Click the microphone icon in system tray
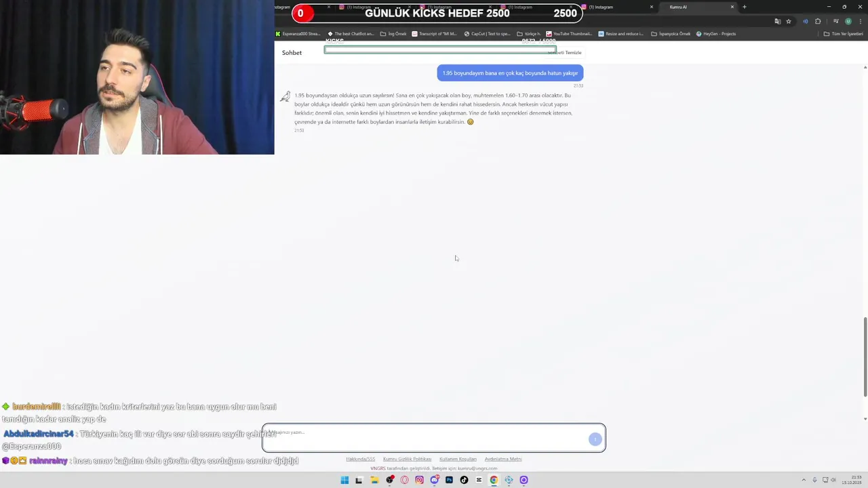This screenshot has height=488, width=868. (814, 480)
